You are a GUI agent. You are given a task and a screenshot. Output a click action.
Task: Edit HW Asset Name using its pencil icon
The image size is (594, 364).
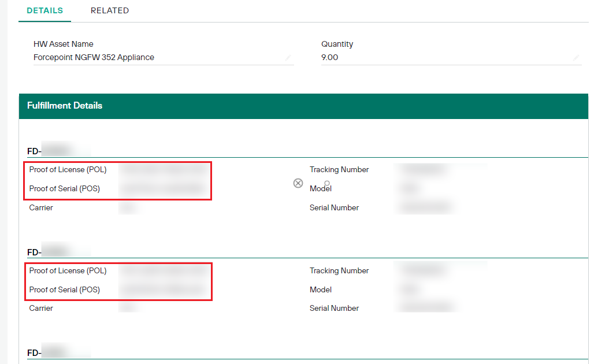(x=289, y=57)
